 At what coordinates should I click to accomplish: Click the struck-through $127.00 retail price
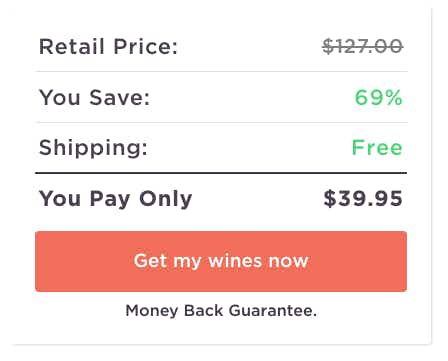[x=363, y=46]
